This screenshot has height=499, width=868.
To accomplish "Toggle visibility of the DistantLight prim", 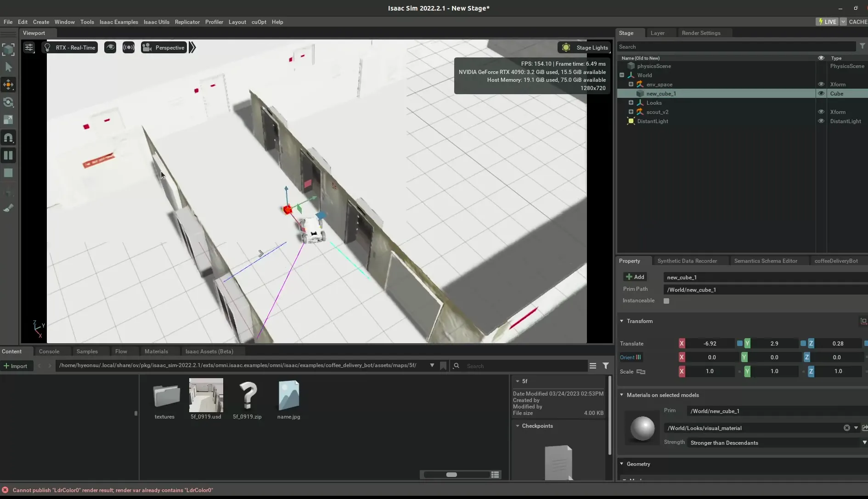I will (821, 121).
